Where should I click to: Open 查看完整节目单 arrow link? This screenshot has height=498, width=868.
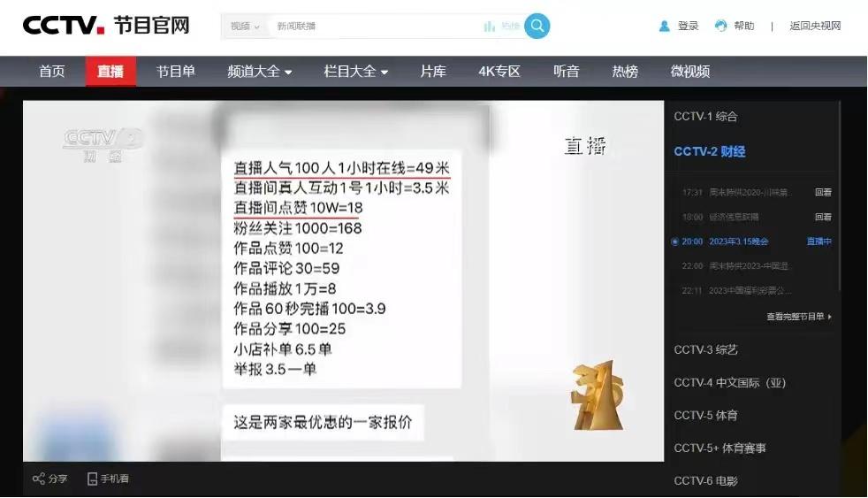click(799, 317)
